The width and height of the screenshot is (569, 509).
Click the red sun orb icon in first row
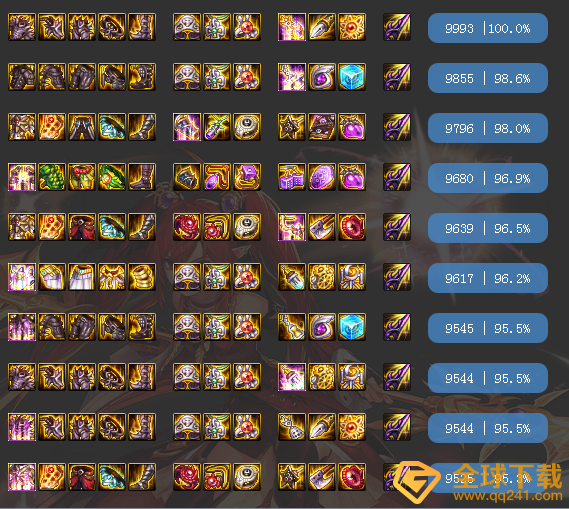point(352,27)
